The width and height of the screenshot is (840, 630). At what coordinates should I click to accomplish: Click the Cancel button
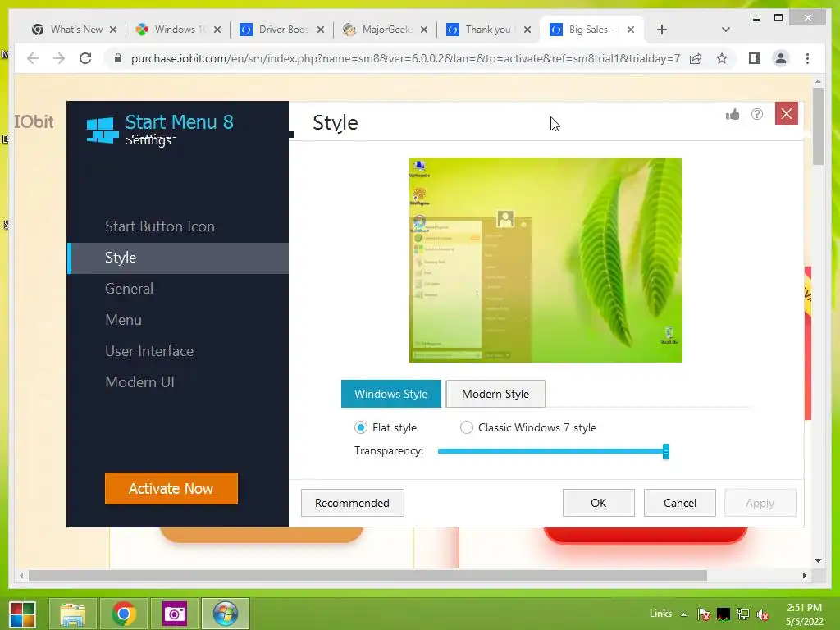(x=680, y=503)
